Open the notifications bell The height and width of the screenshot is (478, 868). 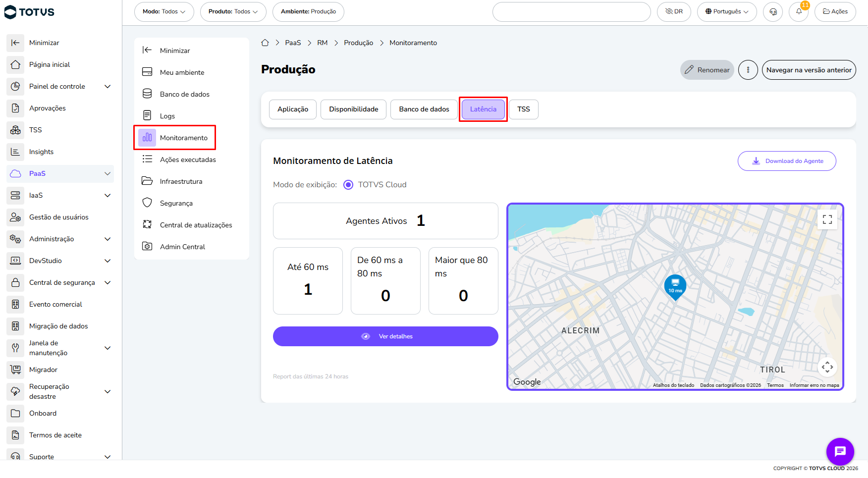(x=799, y=12)
